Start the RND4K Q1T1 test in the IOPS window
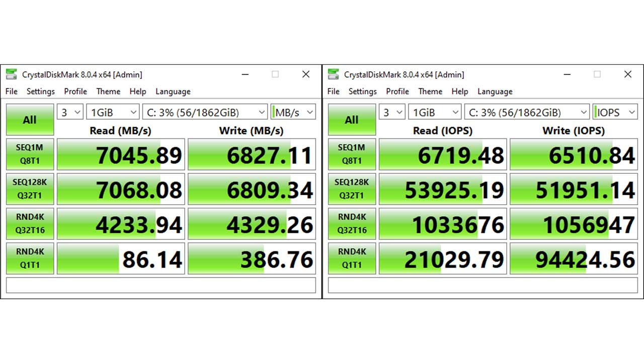 (x=352, y=258)
